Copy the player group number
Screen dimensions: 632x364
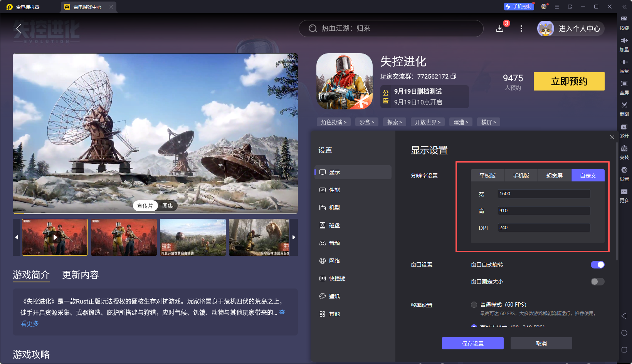coord(454,76)
